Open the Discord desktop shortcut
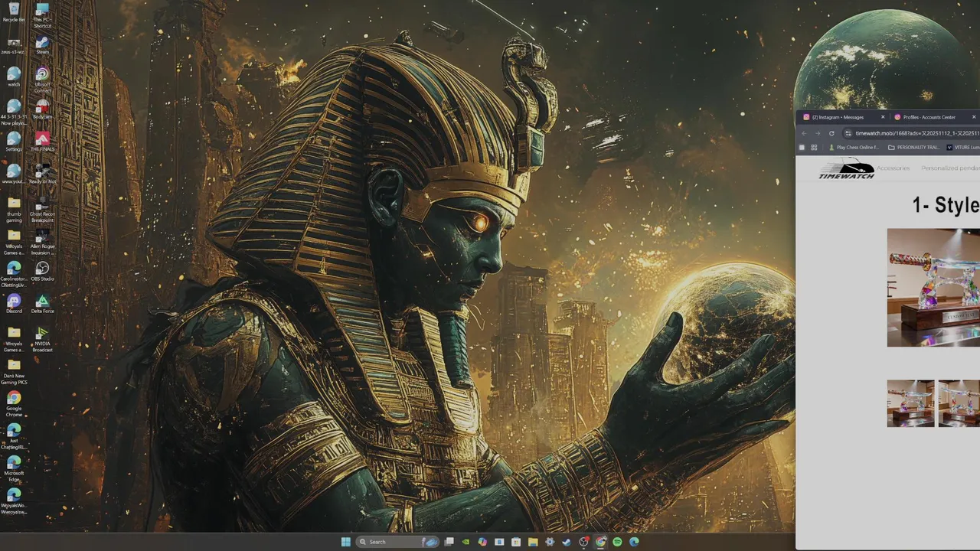The height and width of the screenshot is (551, 980). 14,304
